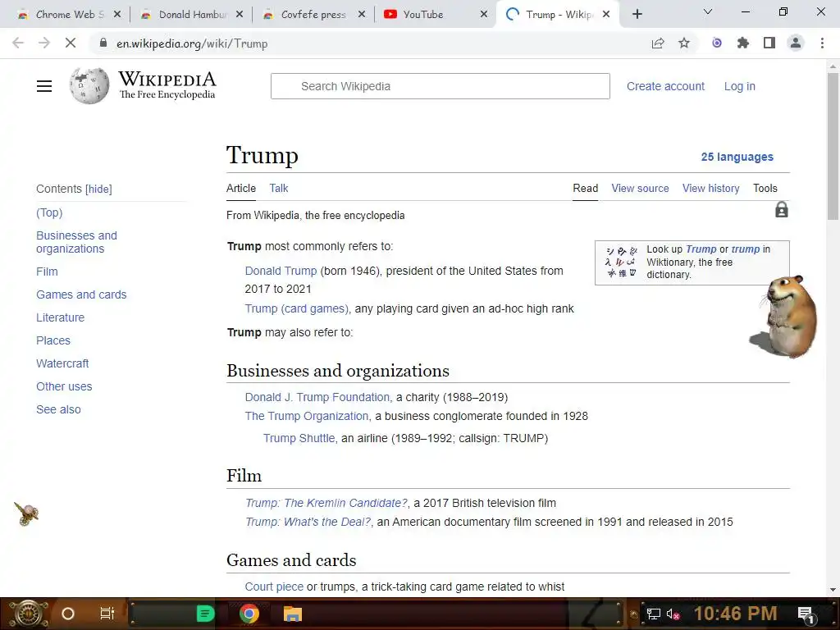Go back to the previous page
This screenshot has width=840, height=630.
coord(18,43)
